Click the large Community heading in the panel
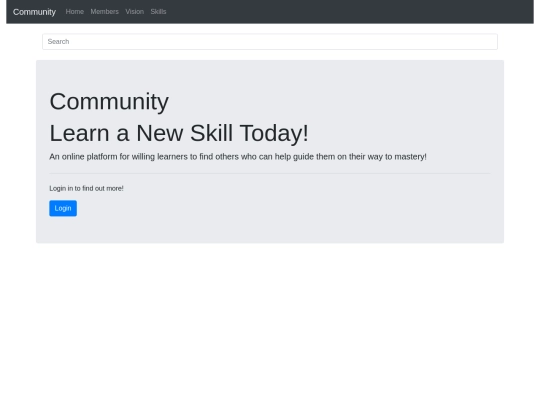Viewport: 540px width, 405px height. coord(109,102)
